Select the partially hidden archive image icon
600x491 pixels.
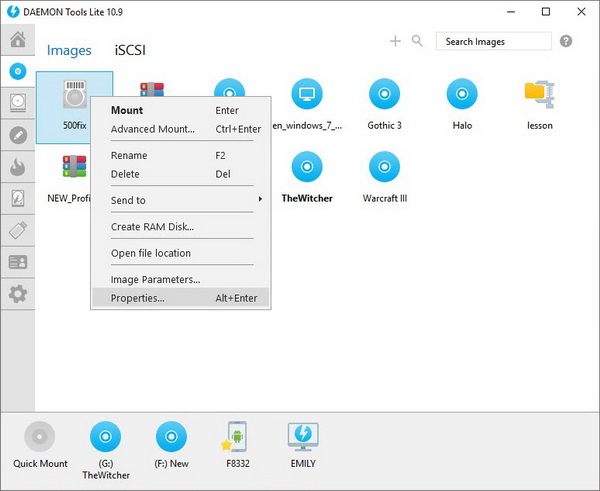point(152,89)
